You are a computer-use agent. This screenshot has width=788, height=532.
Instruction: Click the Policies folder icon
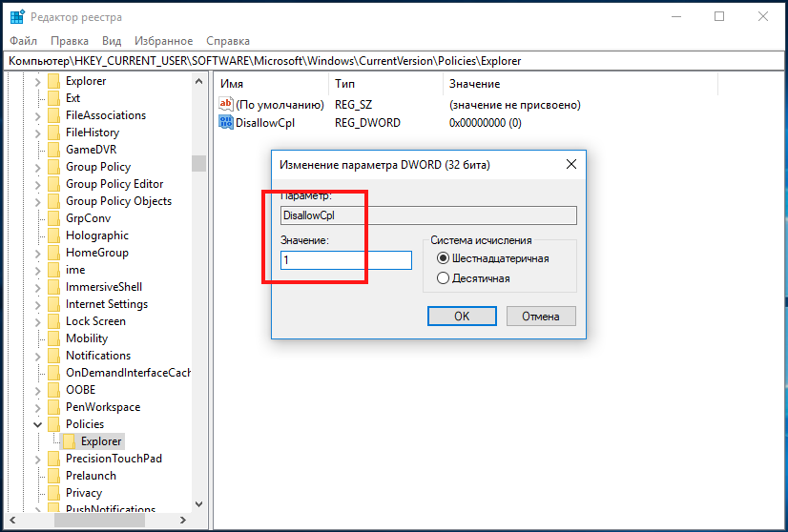53,424
